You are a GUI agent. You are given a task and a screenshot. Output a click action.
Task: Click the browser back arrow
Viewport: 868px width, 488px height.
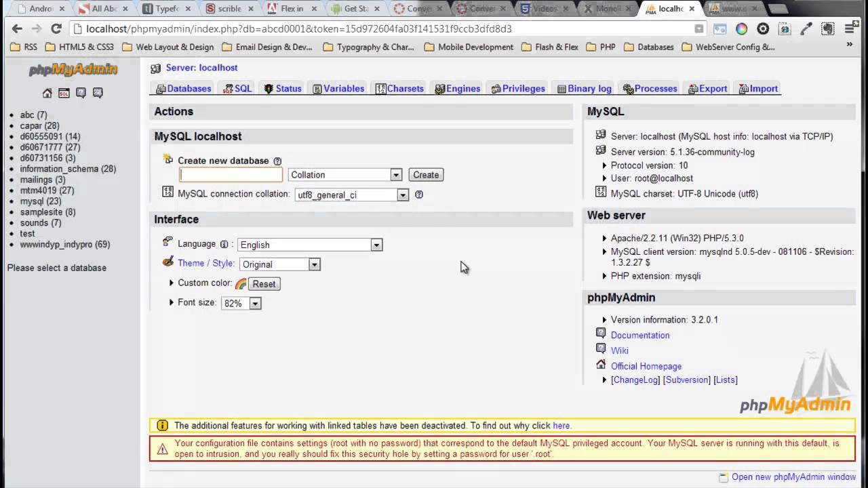[x=17, y=28]
